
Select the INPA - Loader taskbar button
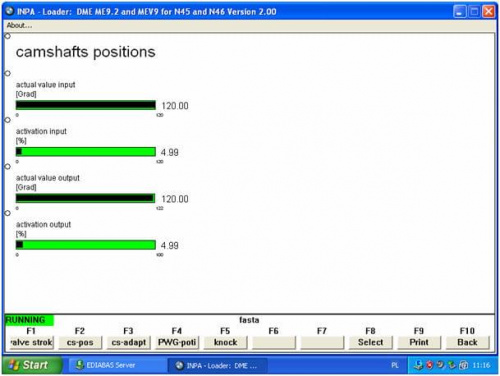(x=217, y=365)
